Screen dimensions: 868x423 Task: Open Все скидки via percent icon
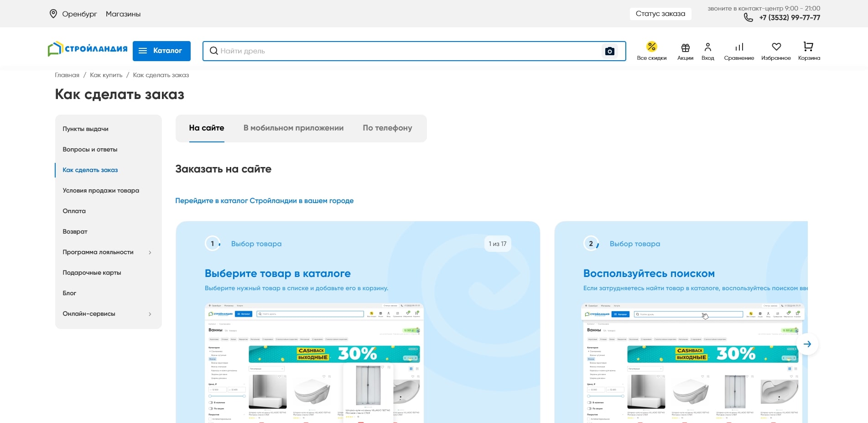coord(651,47)
